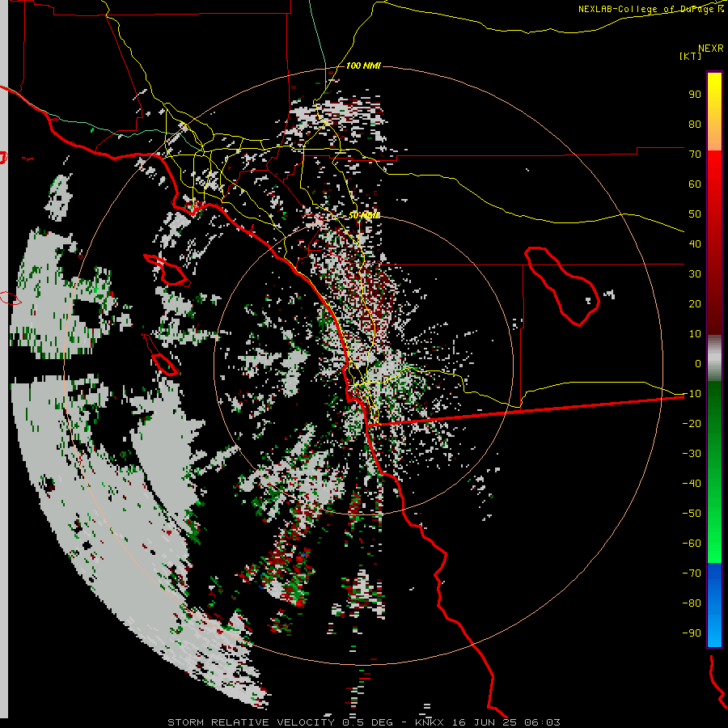Click the 16 JUN 25 date in caption

[485, 722]
